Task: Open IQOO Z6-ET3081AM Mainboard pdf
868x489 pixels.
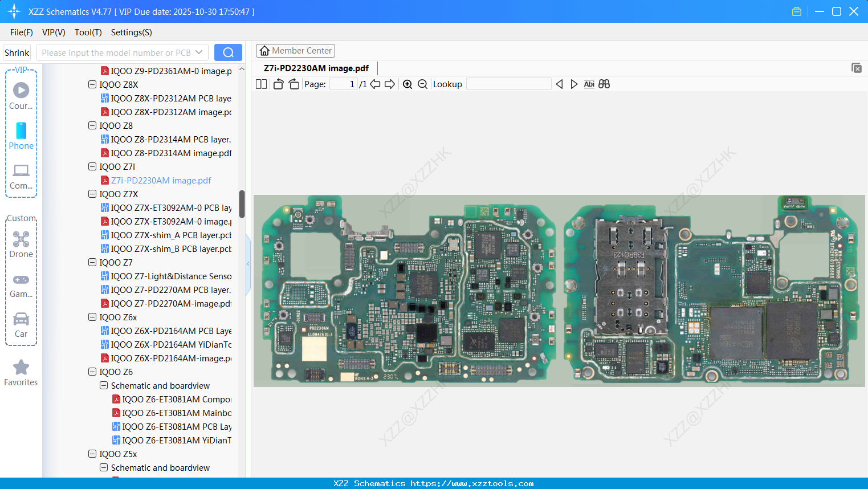Action: tap(172, 413)
